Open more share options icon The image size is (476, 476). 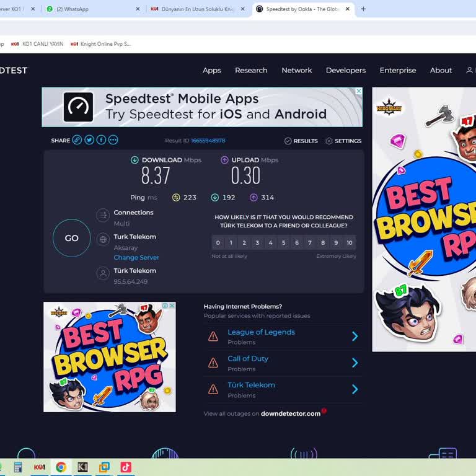pos(113,140)
